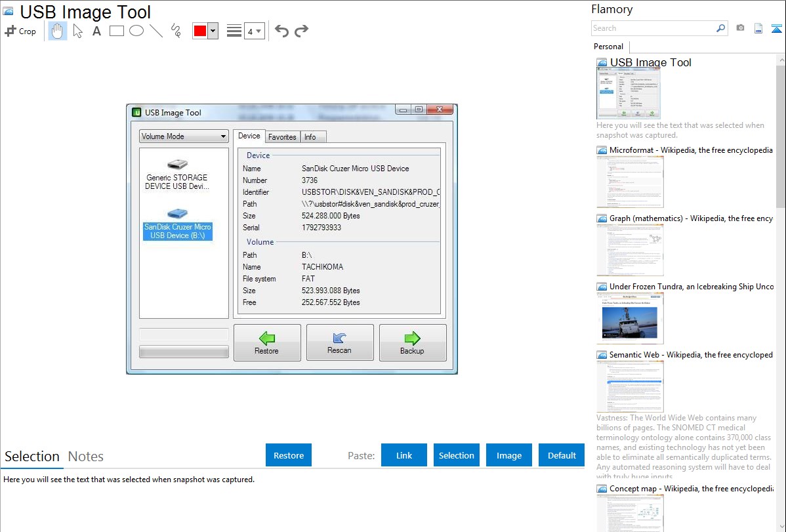Click the Paste Default button

click(562, 455)
